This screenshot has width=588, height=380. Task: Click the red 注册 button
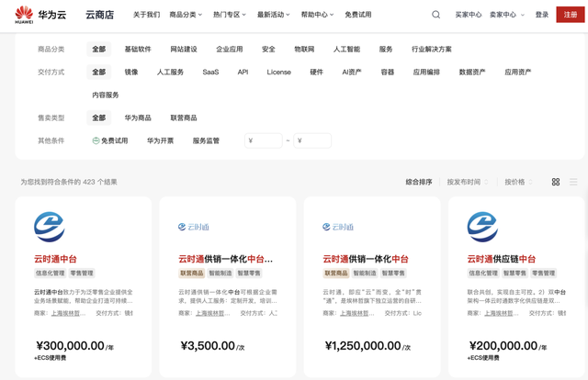[x=571, y=15]
